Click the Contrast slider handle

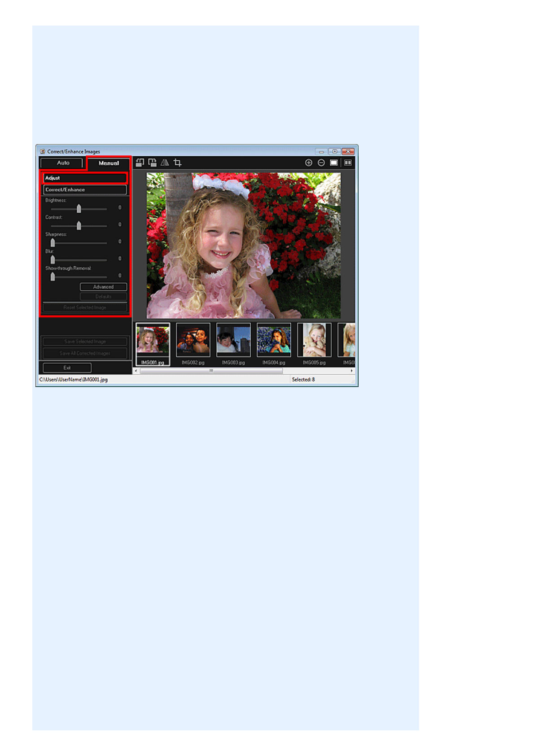coord(79,225)
